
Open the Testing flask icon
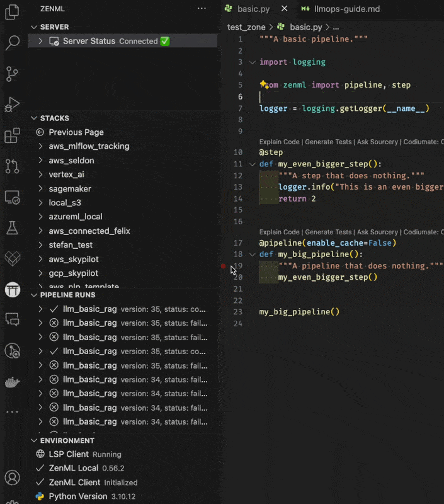click(x=12, y=227)
